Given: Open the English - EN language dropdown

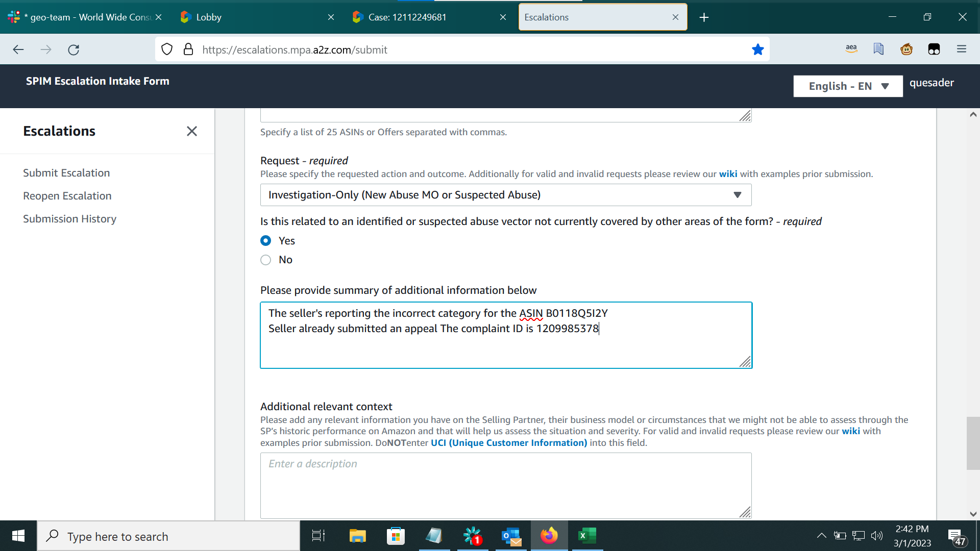Looking at the screenshot, I should coord(848,86).
